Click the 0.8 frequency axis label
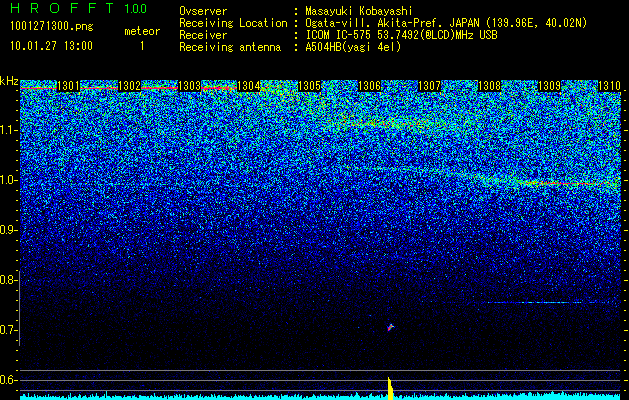Viewport: 629px width, 400px height. 8,280
